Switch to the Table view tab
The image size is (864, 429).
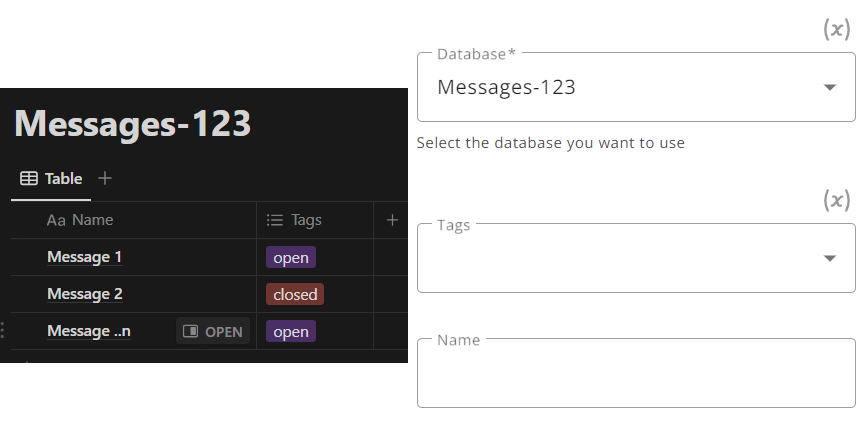[51, 178]
